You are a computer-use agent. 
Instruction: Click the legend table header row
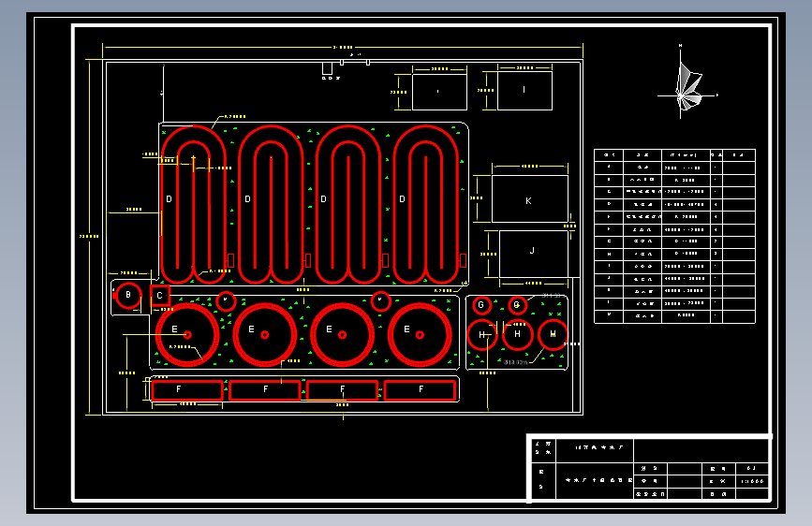coord(674,154)
